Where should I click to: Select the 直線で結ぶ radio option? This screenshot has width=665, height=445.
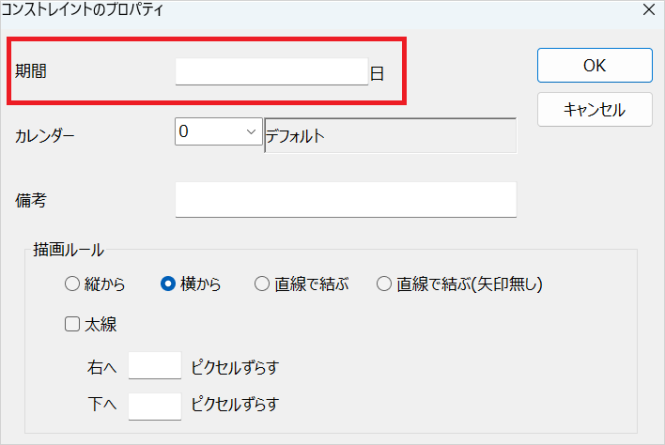coord(262,284)
